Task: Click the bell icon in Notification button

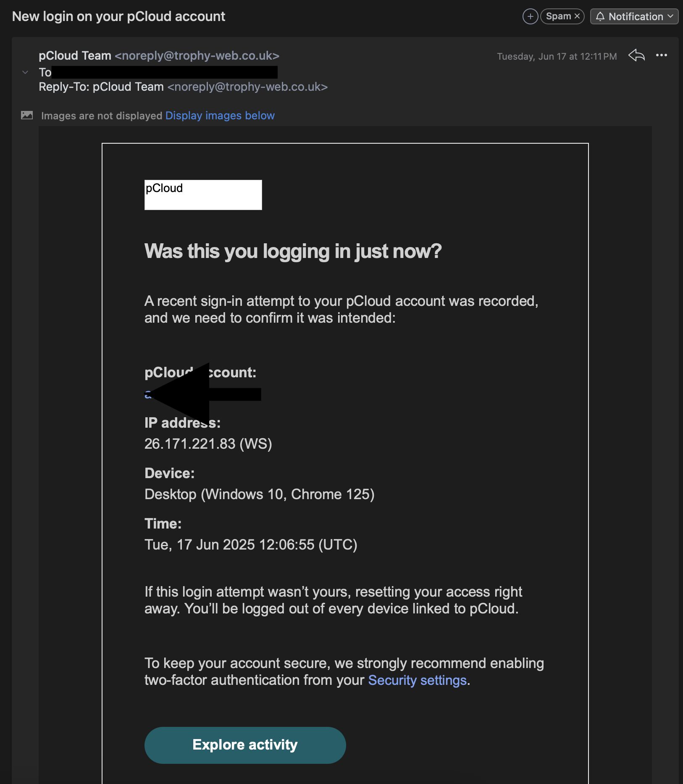Action: pyautogui.click(x=600, y=17)
